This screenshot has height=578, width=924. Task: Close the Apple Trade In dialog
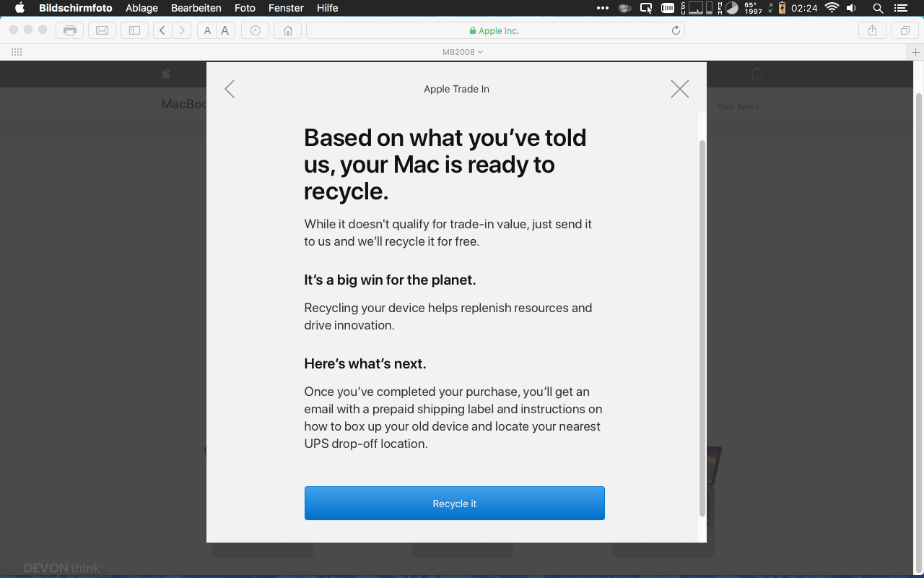click(680, 89)
